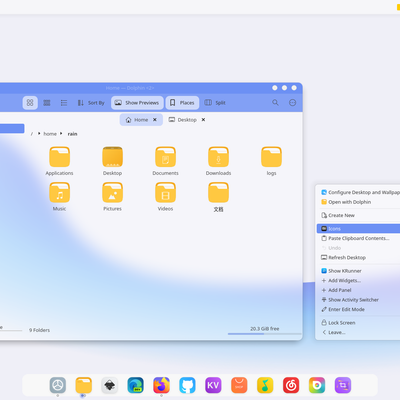Select the Pictures folder
This screenshot has height=400, width=400.
tap(112, 197)
